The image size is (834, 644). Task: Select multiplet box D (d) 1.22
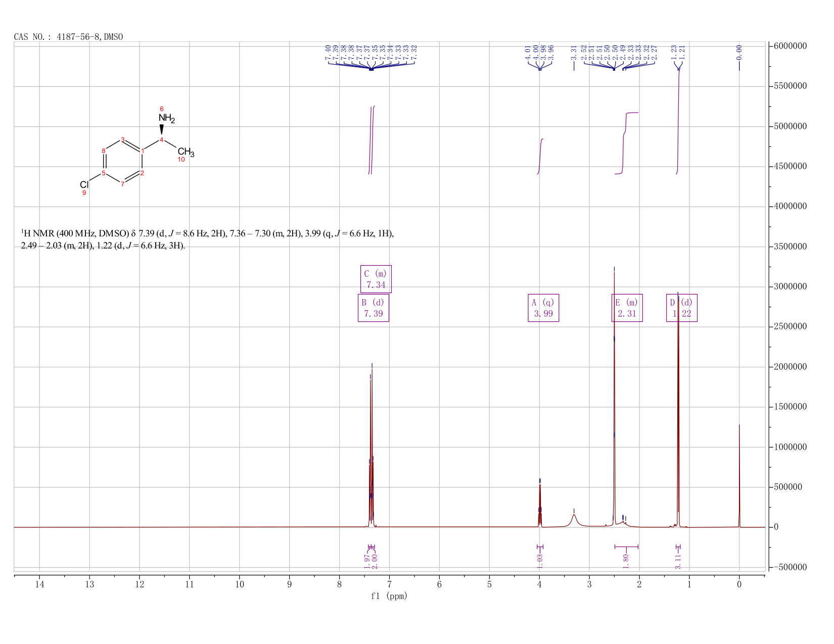pos(681,308)
